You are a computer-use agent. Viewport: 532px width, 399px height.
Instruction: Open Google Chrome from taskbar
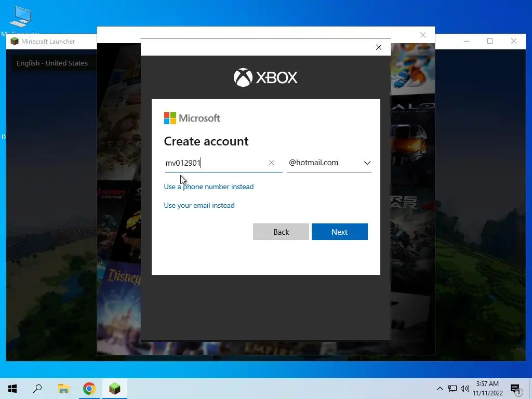[x=89, y=389]
